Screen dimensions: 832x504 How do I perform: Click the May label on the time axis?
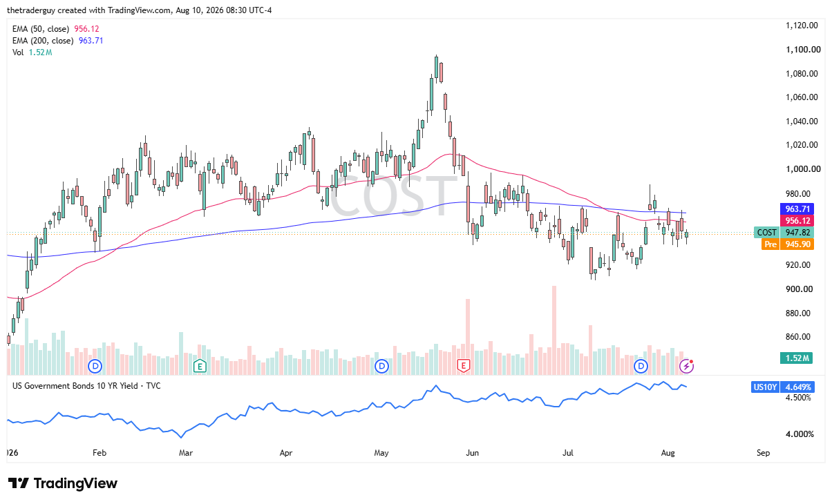[381, 454]
